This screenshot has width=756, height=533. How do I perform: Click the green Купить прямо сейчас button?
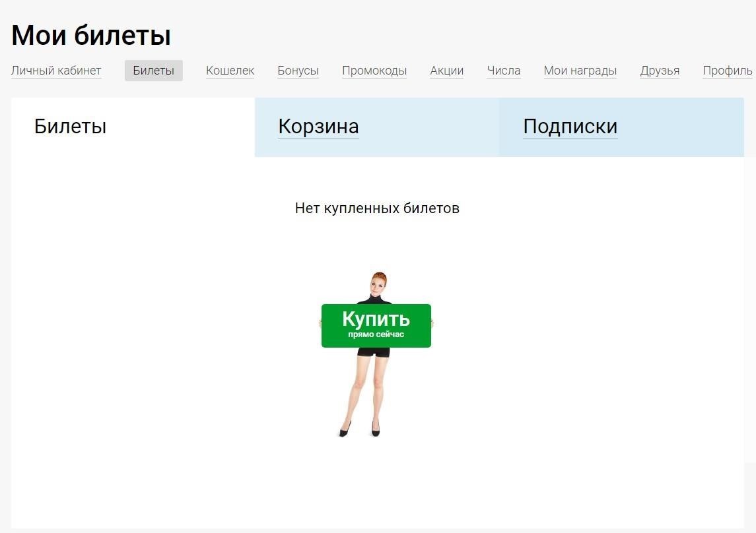pyautogui.click(x=376, y=325)
